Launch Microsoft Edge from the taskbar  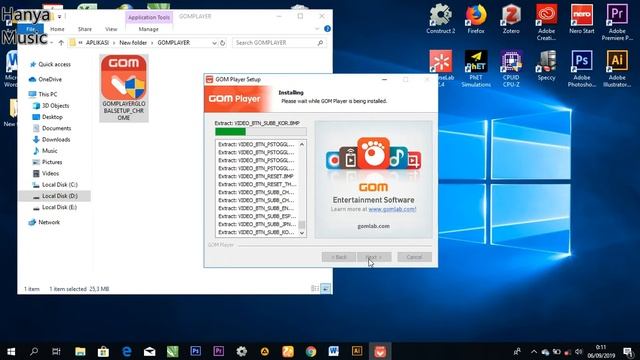tap(127, 351)
